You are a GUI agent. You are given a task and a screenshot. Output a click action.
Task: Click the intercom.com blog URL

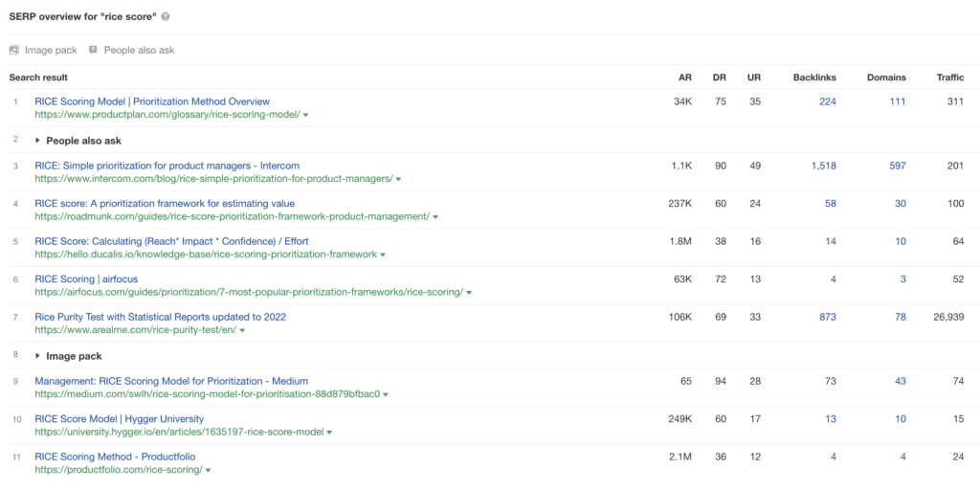click(x=213, y=179)
